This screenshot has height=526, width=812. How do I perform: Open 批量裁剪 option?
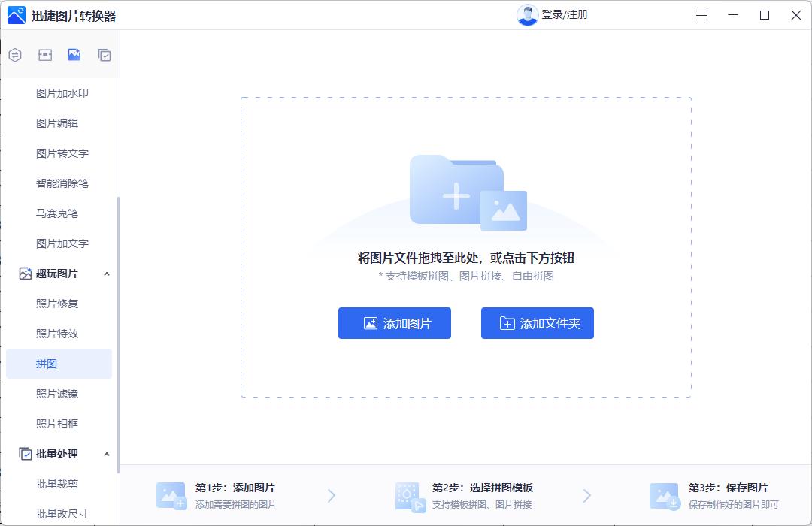click(x=57, y=484)
